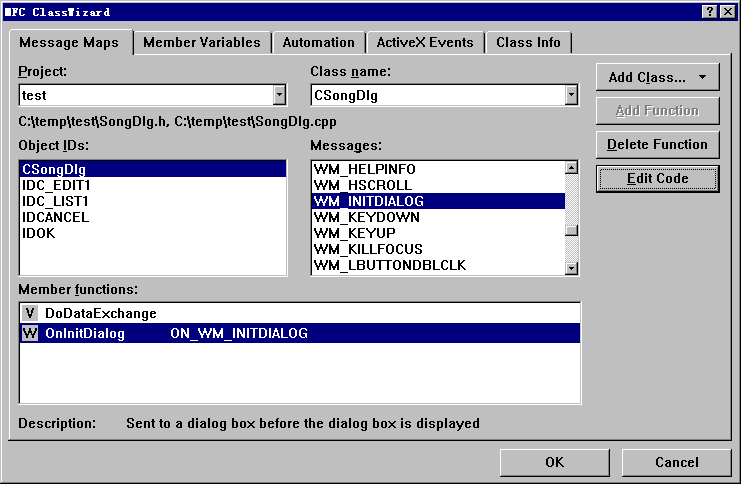
Task: Select CSongDlg in Object IDs list
Action: 153,169
